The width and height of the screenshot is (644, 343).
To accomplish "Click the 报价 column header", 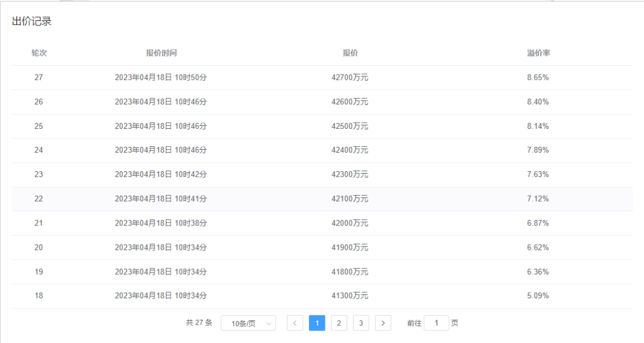I will (x=351, y=53).
